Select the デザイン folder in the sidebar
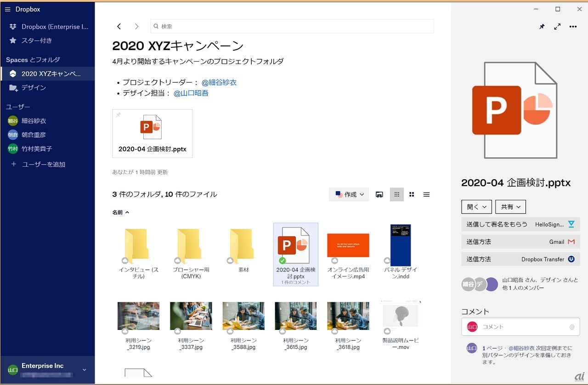Image resolution: width=588 pixels, height=385 pixels. click(34, 87)
